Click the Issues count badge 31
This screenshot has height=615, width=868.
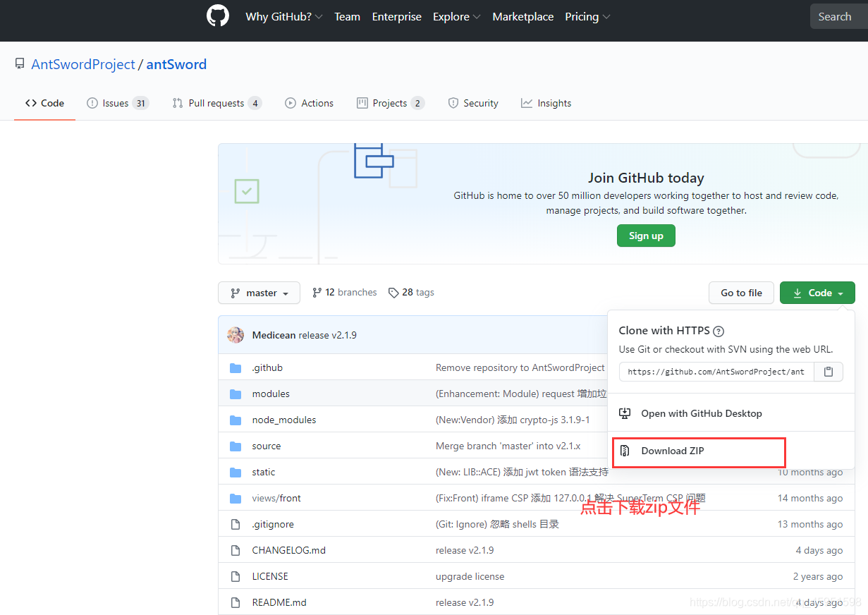coord(141,103)
